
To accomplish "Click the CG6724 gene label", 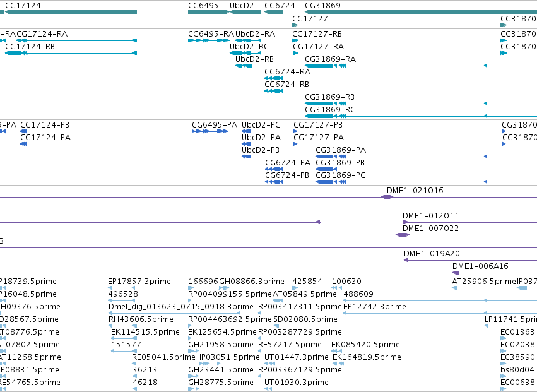I will (x=280, y=6).
